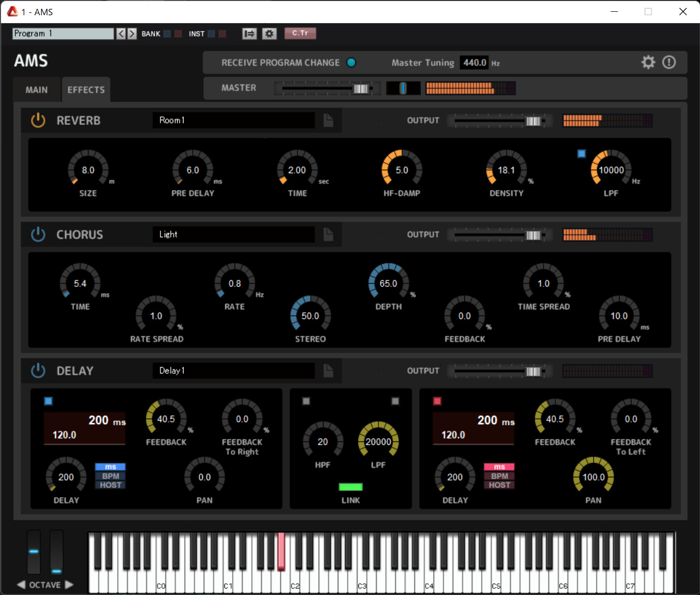Click the INST red indicator square

coord(222,33)
